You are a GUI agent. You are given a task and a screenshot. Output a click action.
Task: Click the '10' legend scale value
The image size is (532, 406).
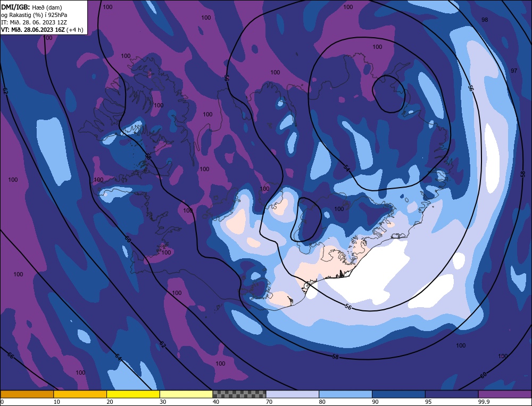tap(57, 402)
